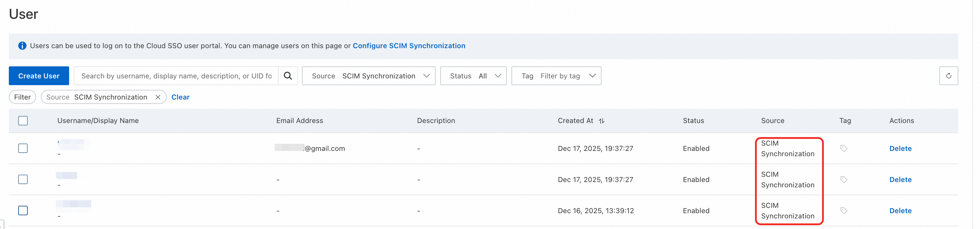980x229 pixels.
Task: Click the tag icon in third row
Action: pyautogui.click(x=844, y=211)
